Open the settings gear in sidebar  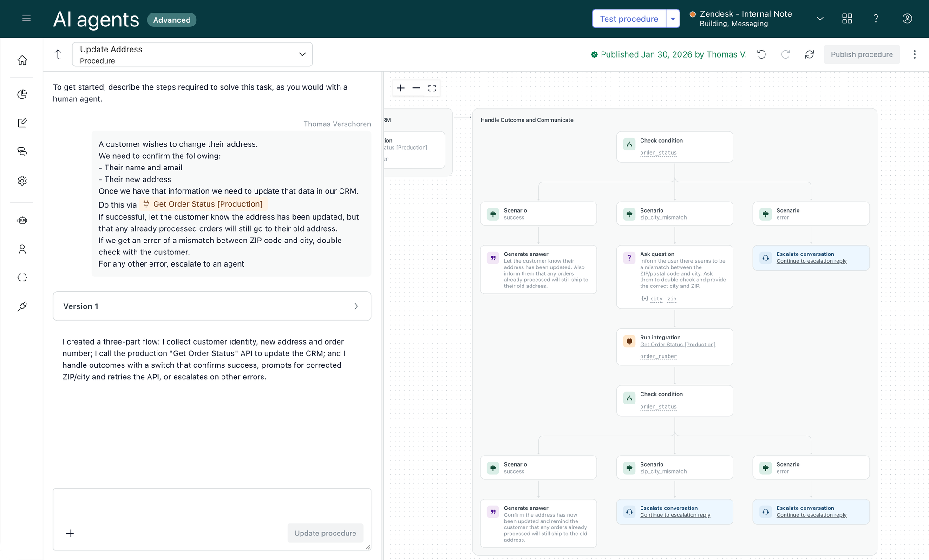click(x=22, y=181)
